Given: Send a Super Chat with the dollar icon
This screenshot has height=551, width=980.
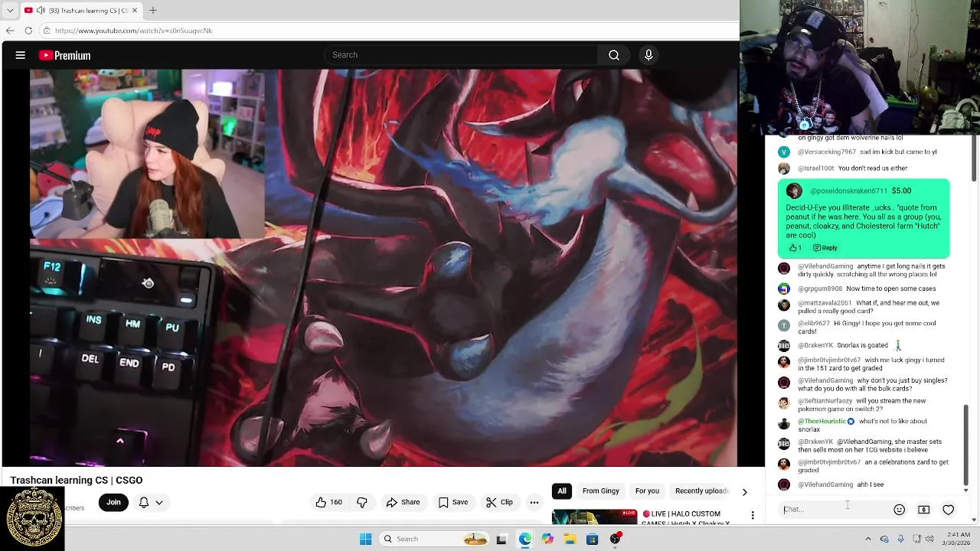Looking at the screenshot, I should click(924, 510).
